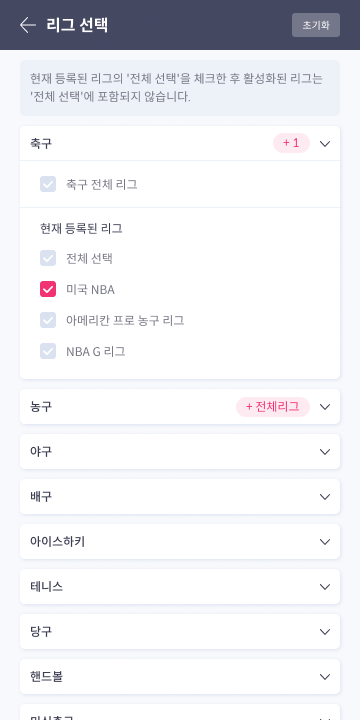Click the pink + 1 badge
The image size is (360, 720).
click(291, 143)
